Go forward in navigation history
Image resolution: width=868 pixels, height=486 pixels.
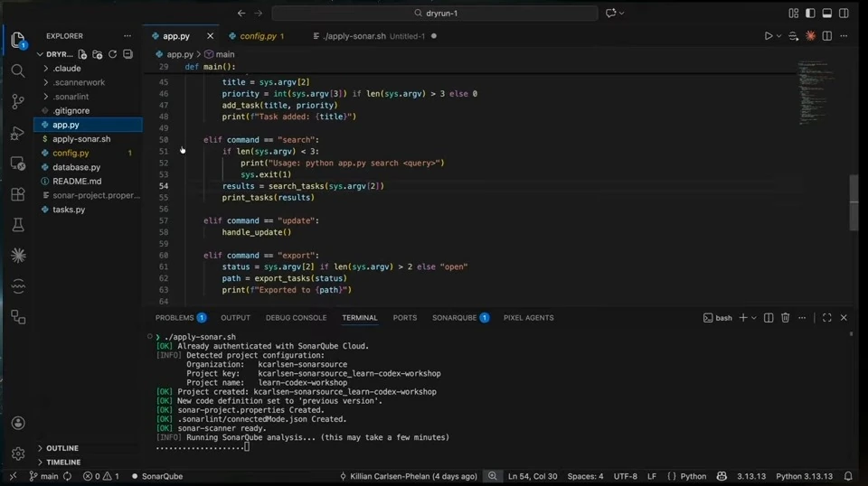(x=259, y=13)
